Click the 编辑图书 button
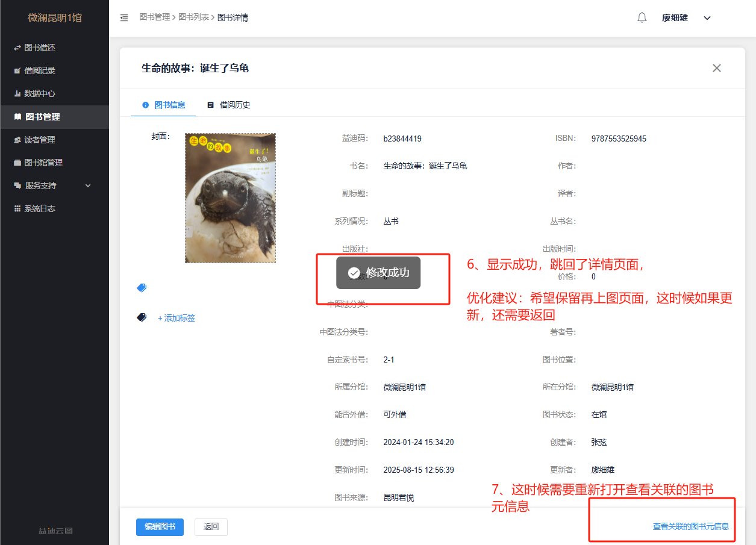This screenshot has width=756, height=545. click(x=160, y=526)
